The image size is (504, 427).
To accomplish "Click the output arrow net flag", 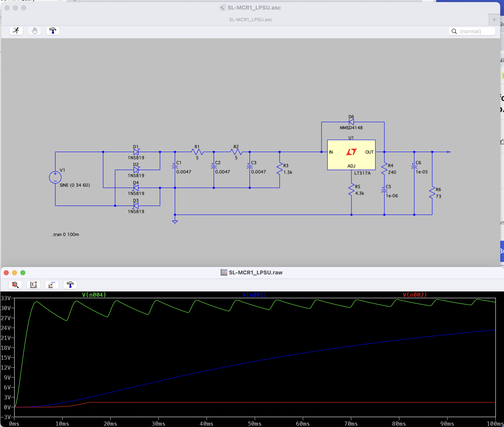I will coord(449,152).
